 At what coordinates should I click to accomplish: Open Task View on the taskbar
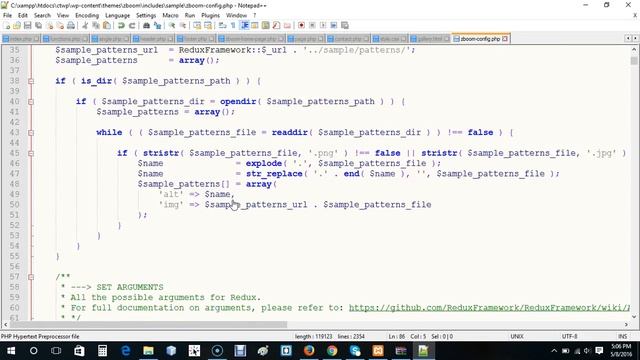coord(56,351)
